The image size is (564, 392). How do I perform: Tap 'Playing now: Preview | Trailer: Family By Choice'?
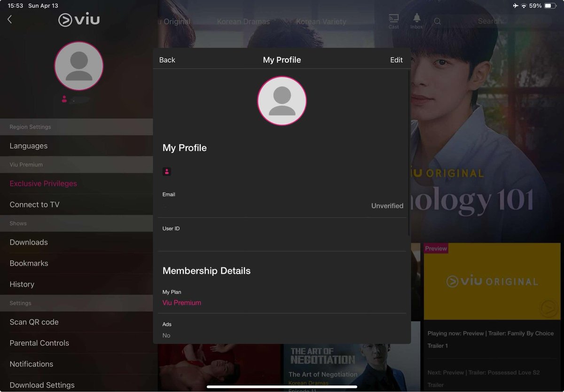[491, 339]
